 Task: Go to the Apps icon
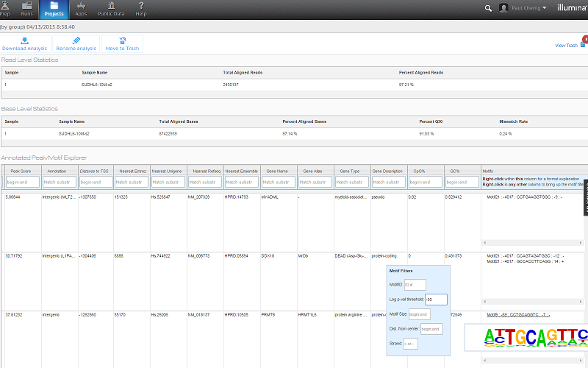tap(81, 9)
